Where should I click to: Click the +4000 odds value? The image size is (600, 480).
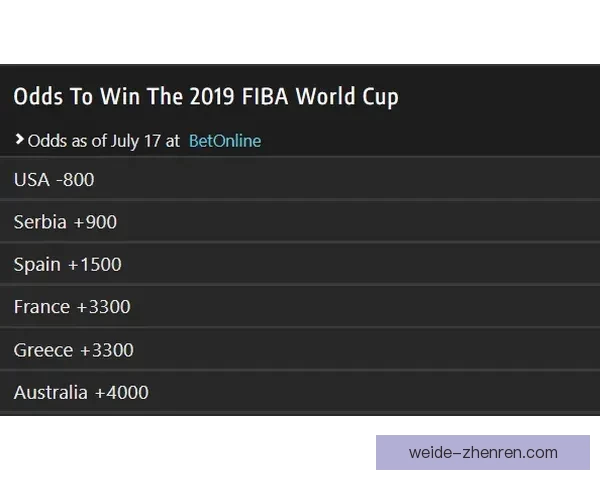click(122, 393)
